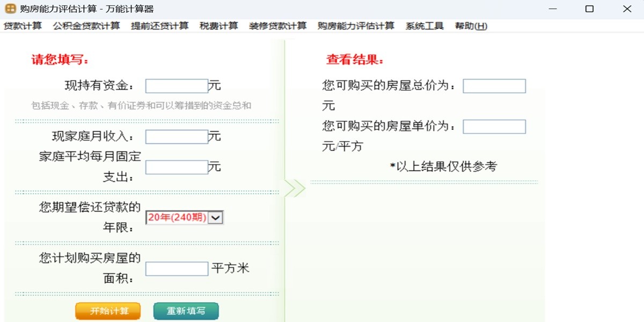Open the 贷款计算 menu

(x=23, y=26)
